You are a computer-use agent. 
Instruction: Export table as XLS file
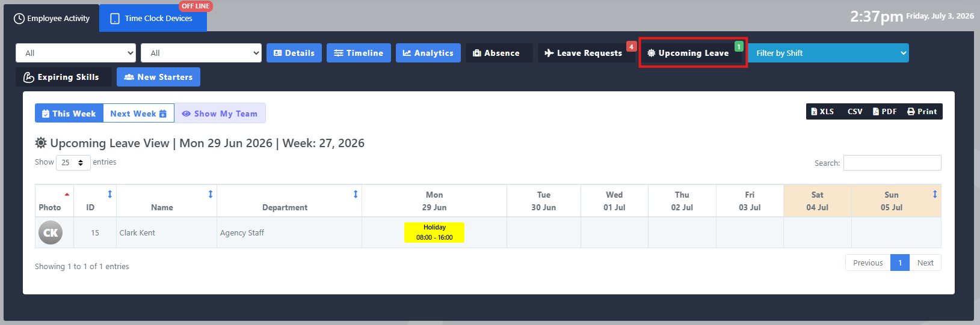click(822, 112)
